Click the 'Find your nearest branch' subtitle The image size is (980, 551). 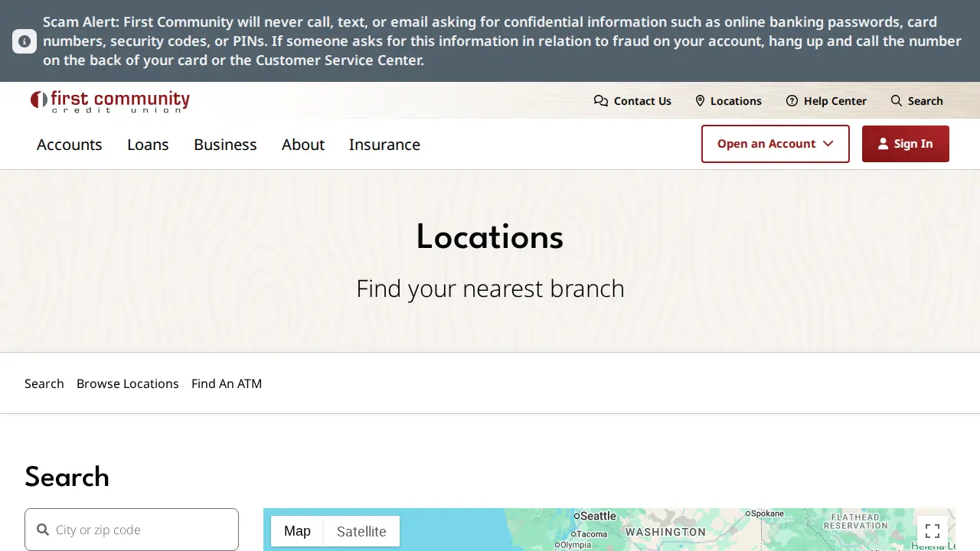coord(490,289)
